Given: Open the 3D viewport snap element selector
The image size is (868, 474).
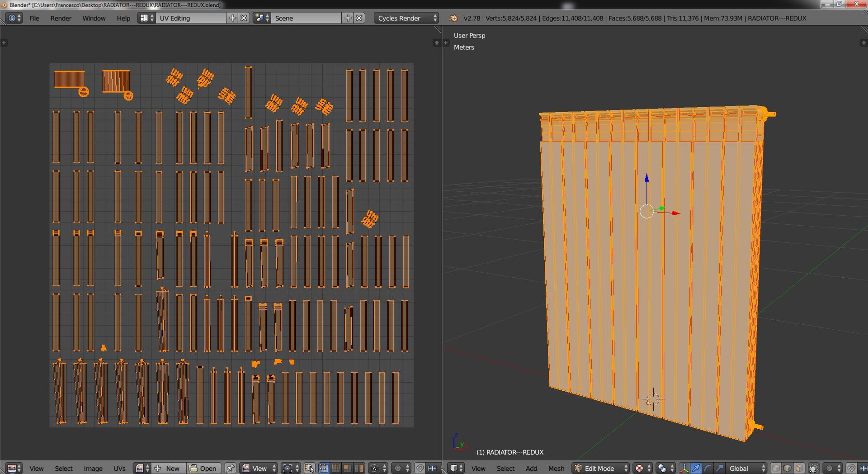Looking at the screenshot, I should pyautogui.click(x=863, y=468).
